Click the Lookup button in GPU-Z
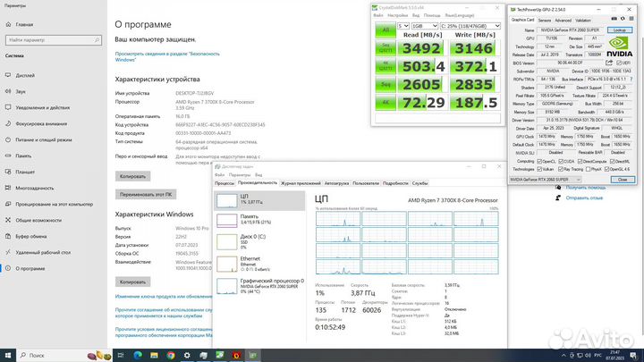Viewport: 644px width, 362px height. 619,30
